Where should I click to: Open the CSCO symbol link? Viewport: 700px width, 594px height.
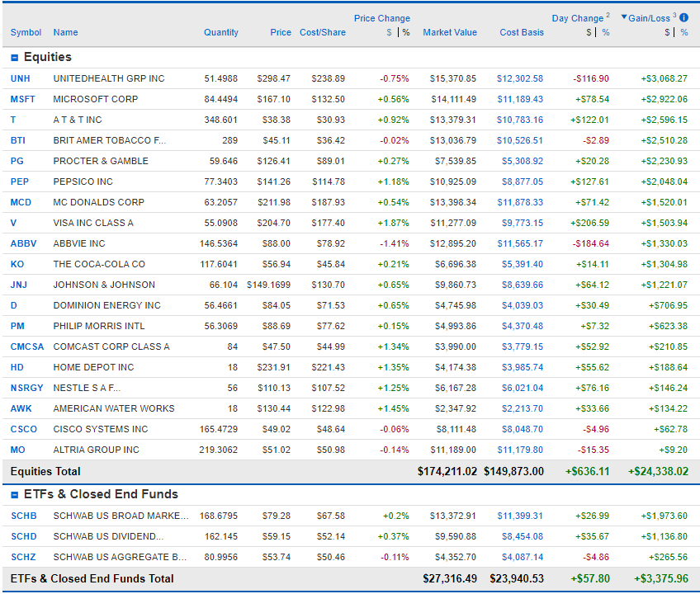pyautogui.click(x=24, y=429)
